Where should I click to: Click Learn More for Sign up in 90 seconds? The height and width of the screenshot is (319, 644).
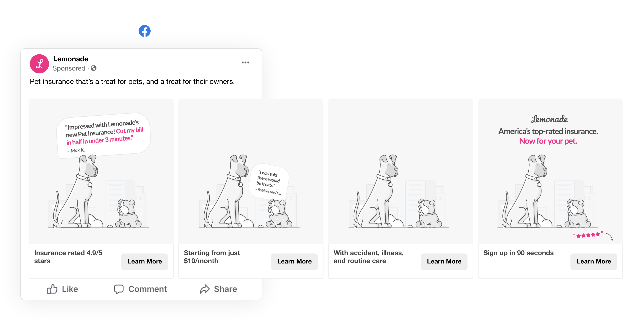coord(594,261)
